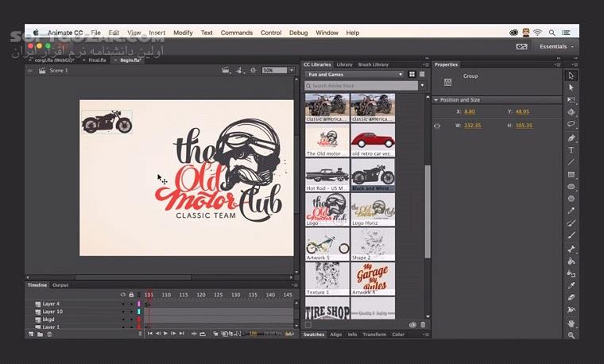604x364 pixels.
Task: Select the Brush tool
Action: (571, 235)
